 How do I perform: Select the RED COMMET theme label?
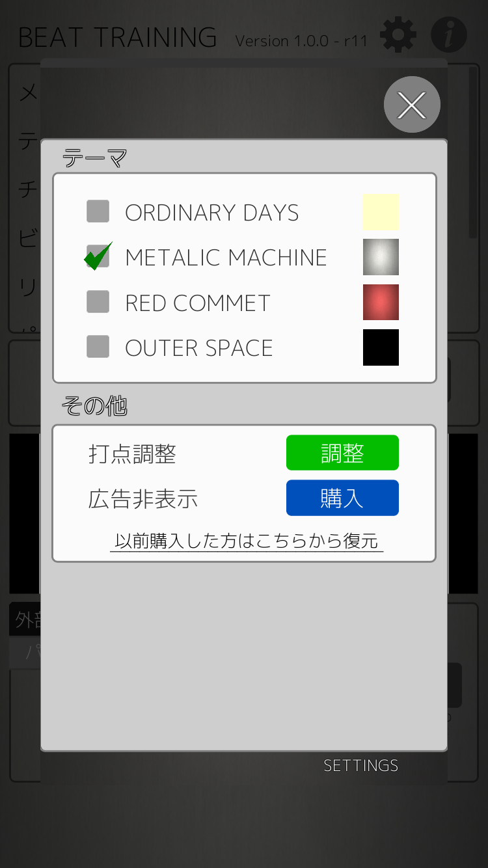198,303
